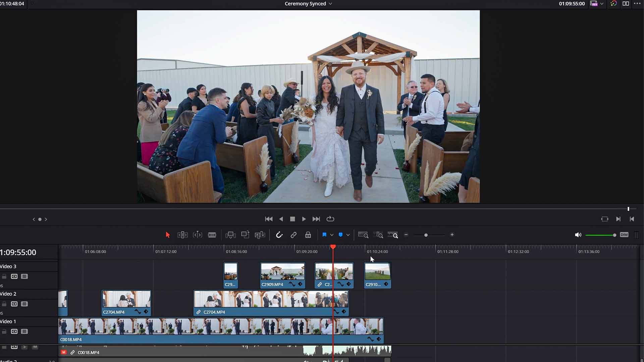The image size is (644, 362).
Task: Toggle Linked Selection chain icon
Action: pos(293,235)
